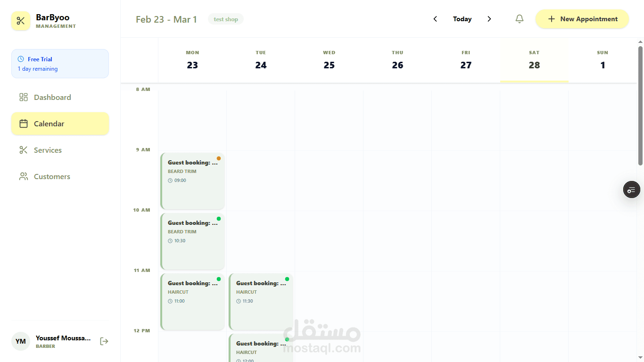Click the New Appointment button

(x=582, y=19)
